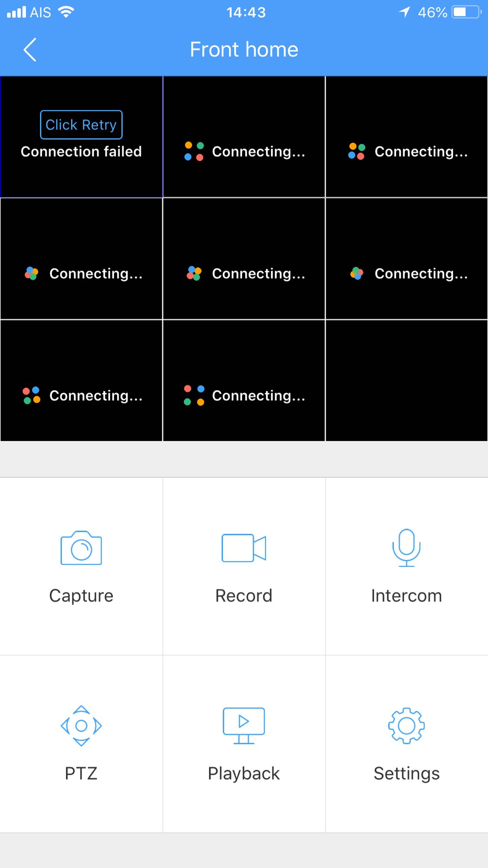Activate the Intercom microphone icon

(406, 548)
